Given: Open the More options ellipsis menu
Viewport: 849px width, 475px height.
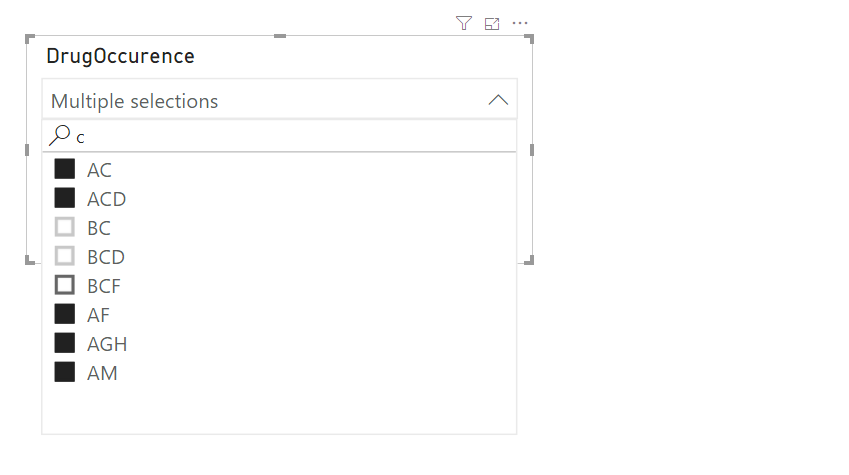Looking at the screenshot, I should 520,23.
